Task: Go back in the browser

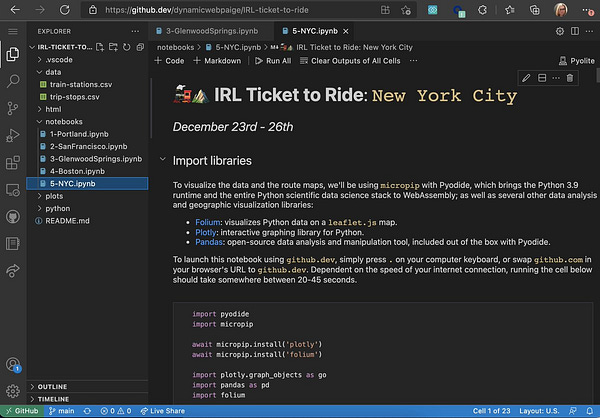Action: point(15,10)
